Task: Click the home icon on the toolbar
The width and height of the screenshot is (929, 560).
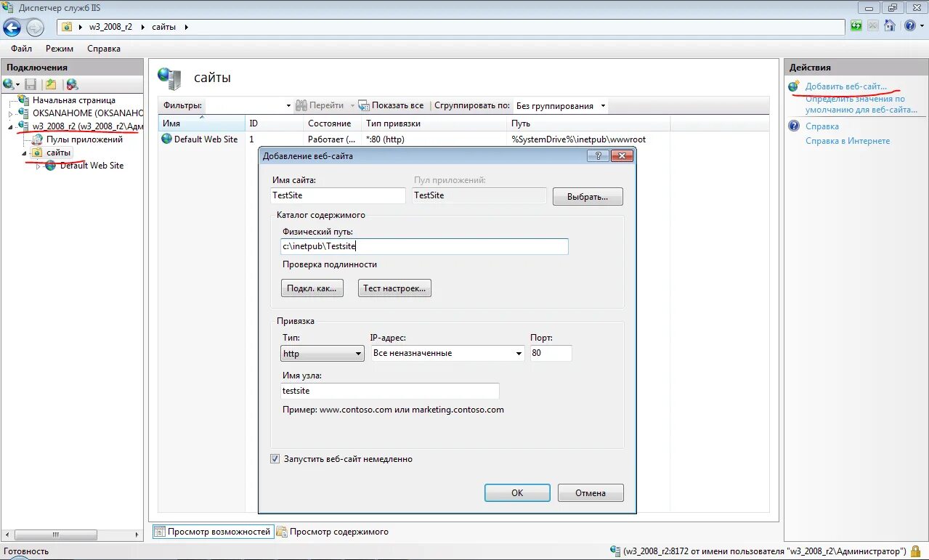Action: point(891,26)
